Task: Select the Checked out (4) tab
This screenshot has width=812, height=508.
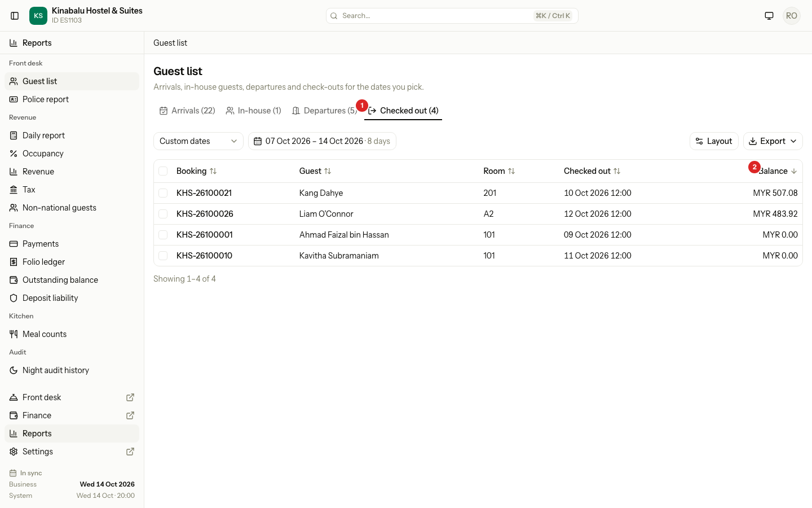Action: tap(403, 111)
